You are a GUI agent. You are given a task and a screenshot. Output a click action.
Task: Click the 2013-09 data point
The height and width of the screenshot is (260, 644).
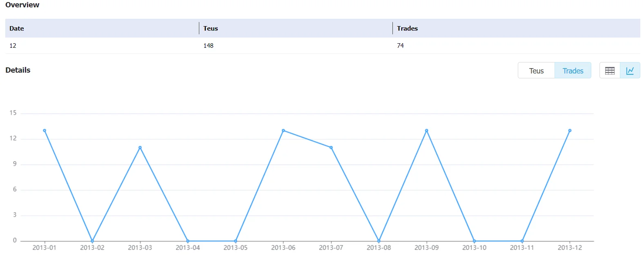tap(427, 131)
